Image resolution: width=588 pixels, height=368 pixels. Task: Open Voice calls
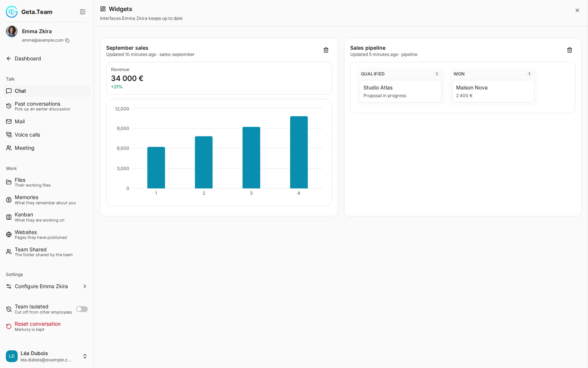(47, 135)
